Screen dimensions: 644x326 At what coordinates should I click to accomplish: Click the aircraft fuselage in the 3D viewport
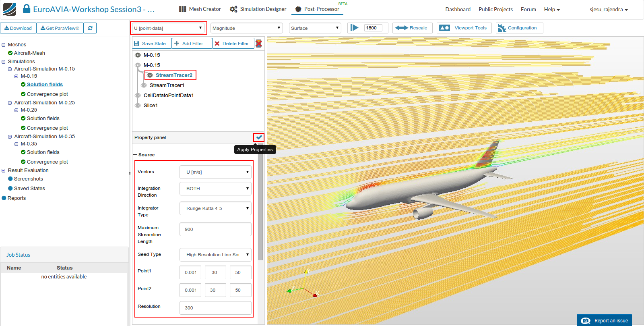pyautogui.click(x=419, y=190)
